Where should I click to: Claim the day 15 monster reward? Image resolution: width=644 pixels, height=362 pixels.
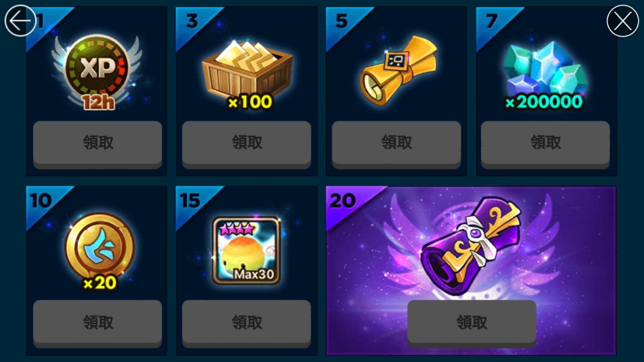247,323
